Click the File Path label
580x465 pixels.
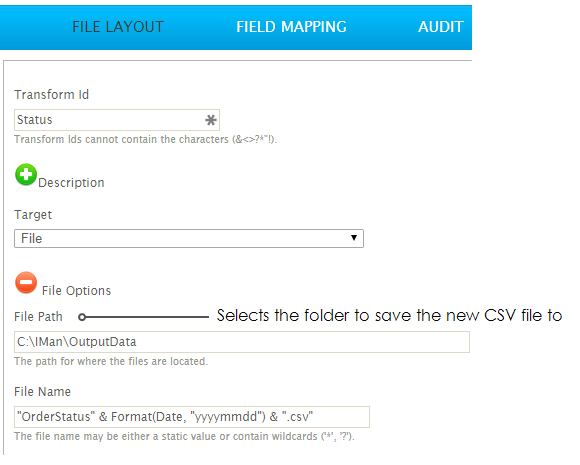click(x=38, y=317)
